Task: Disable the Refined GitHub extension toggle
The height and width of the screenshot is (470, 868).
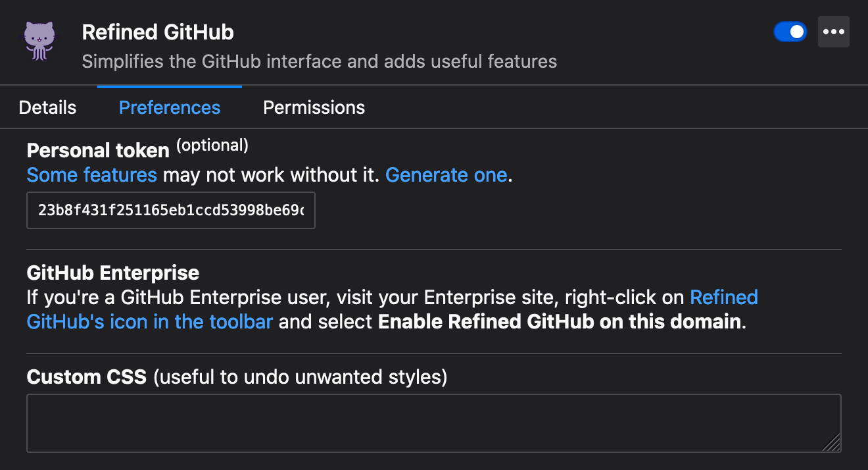Action: click(790, 32)
